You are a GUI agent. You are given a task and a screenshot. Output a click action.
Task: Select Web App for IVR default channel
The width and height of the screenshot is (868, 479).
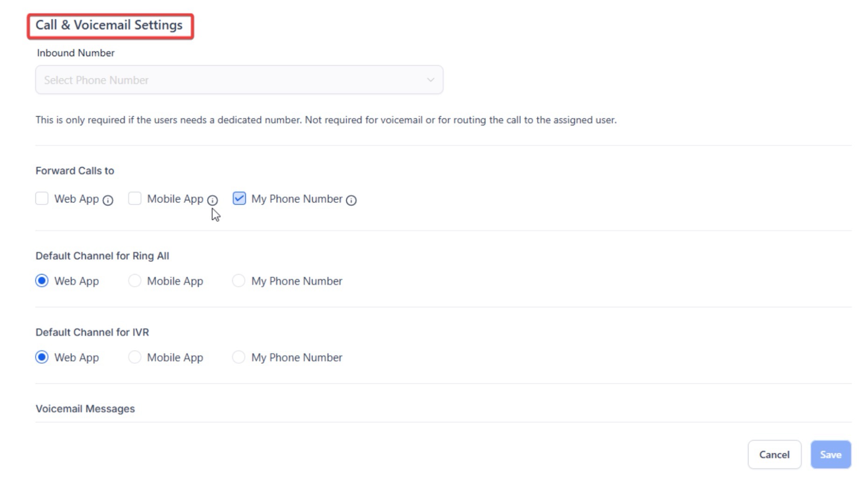pos(42,357)
